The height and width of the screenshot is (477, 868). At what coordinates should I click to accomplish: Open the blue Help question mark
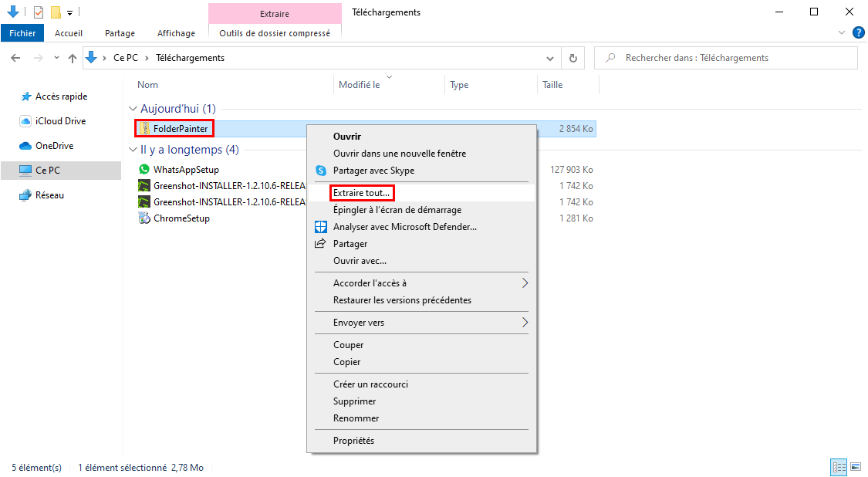pyautogui.click(x=858, y=32)
